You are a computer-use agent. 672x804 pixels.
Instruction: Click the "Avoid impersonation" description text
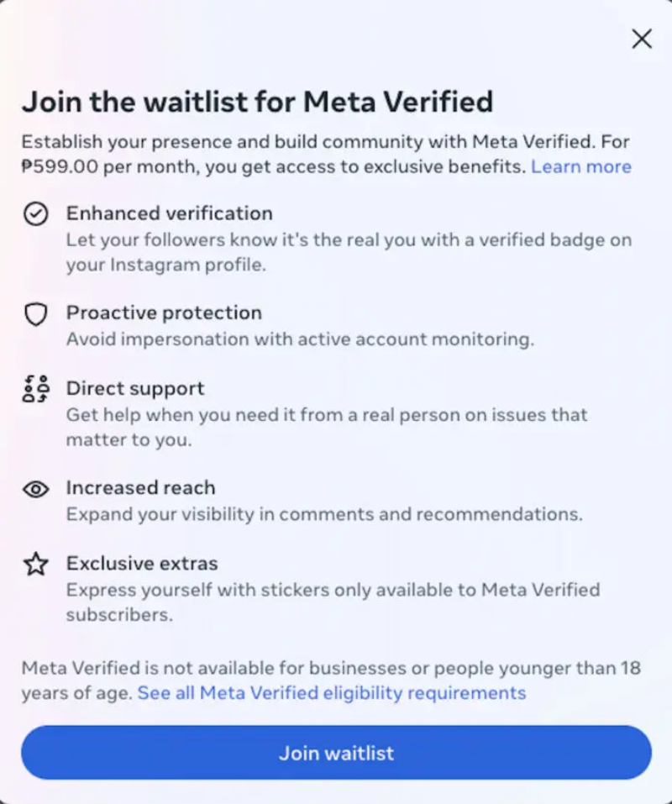[x=300, y=339]
